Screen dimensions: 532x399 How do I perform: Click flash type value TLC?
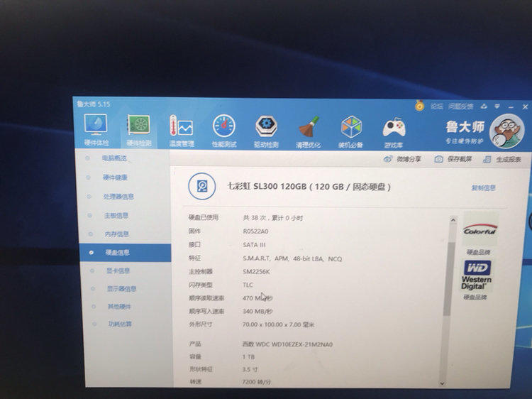click(248, 285)
